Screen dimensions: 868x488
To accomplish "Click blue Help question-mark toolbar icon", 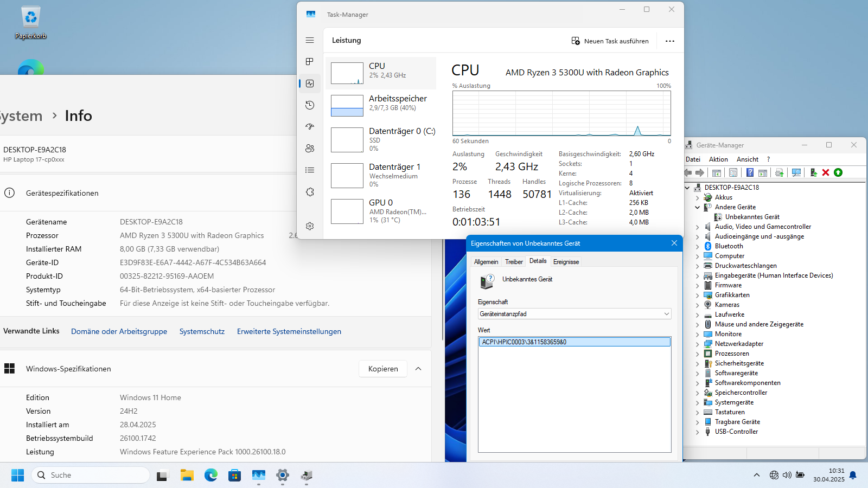I will (750, 172).
